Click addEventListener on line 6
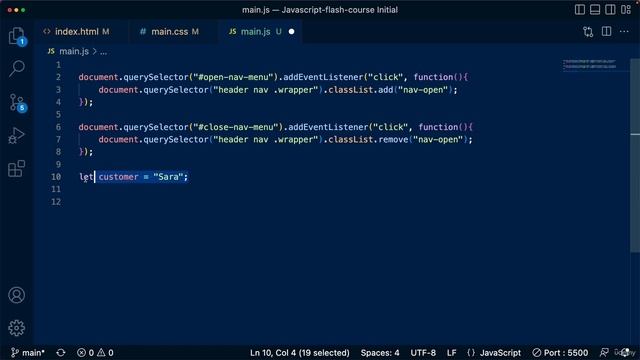This screenshot has height=360, width=640. 328,127
